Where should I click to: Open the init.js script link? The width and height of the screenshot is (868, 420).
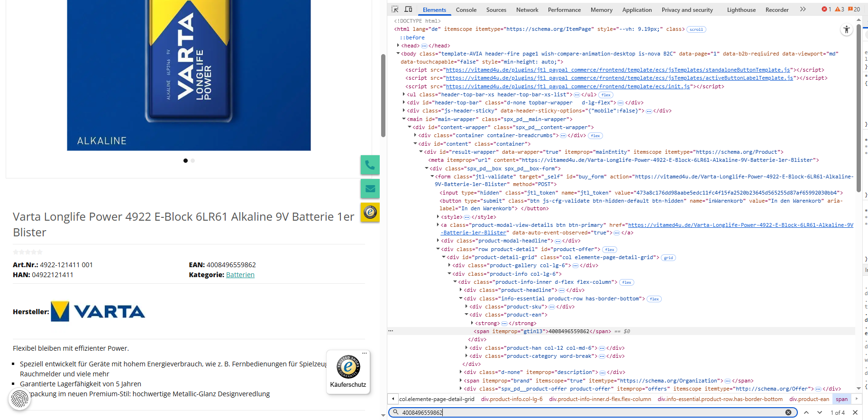click(568, 86)
